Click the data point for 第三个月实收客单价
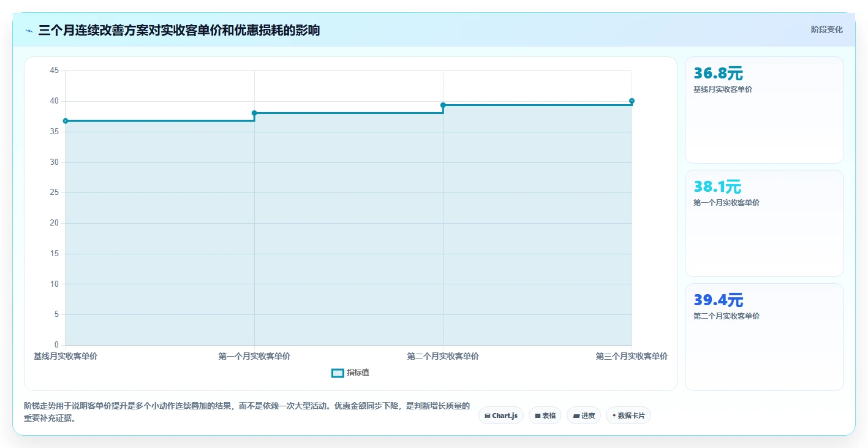 [632, 101]
